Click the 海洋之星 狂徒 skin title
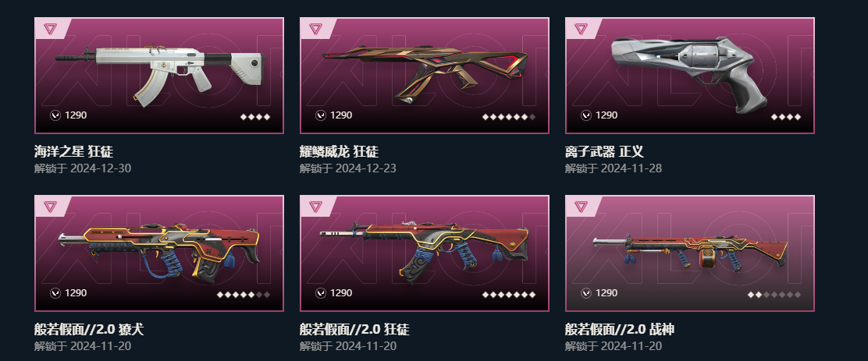Image resolution: width=868 pixels, height=361 pixels. coord(73,151)
